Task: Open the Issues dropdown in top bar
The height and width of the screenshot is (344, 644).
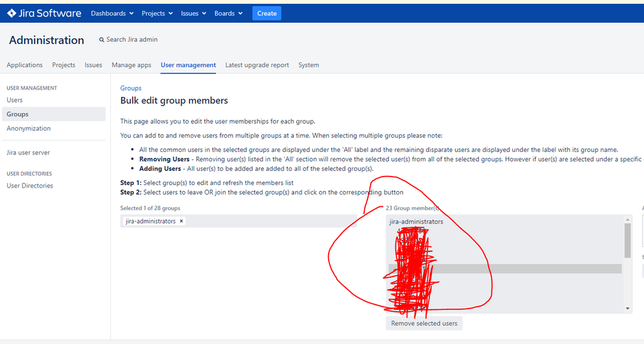Action: (193, 14)
